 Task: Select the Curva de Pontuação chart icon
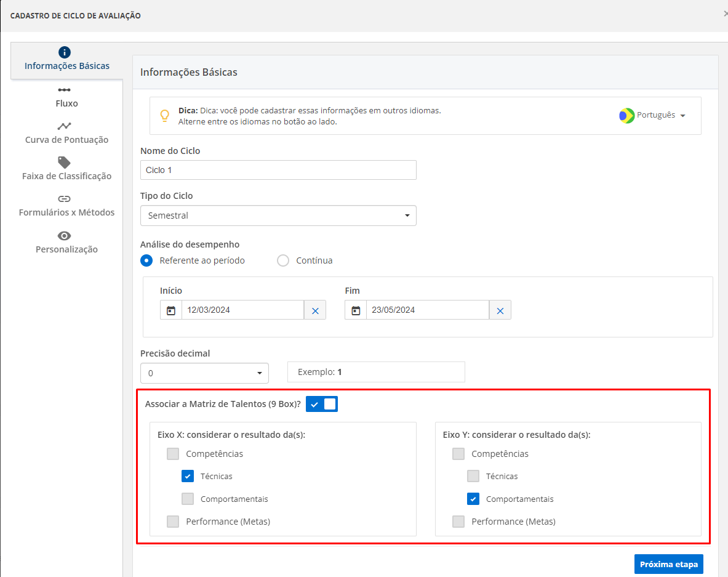pos(64,126)
